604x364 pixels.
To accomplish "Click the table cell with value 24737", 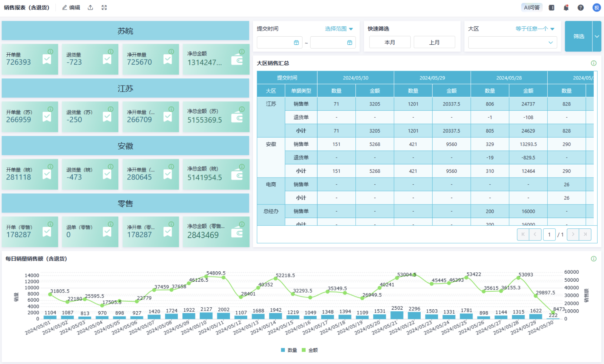I will point(528,104).
